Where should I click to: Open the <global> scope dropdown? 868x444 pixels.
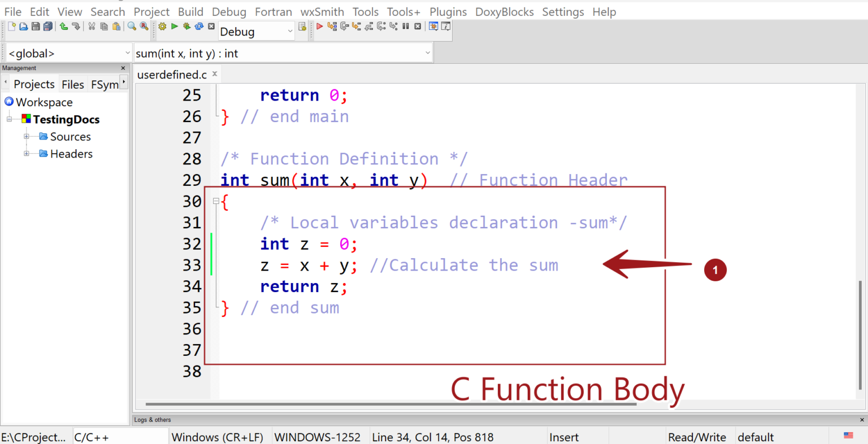coord(127,53)
